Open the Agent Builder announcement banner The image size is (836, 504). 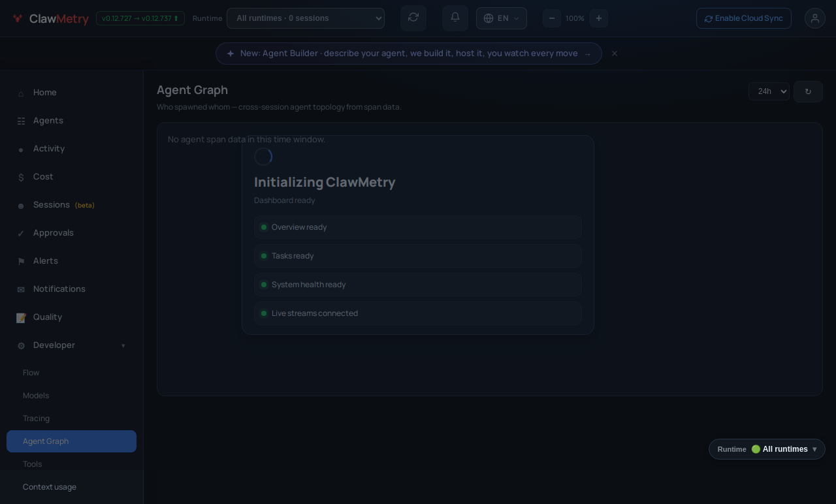tap(409, 54)
